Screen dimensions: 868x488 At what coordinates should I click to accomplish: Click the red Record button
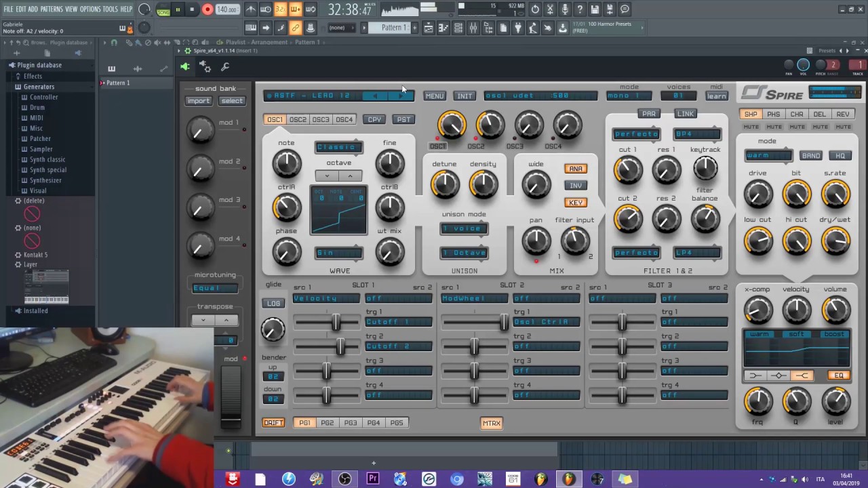pos(208,9)
